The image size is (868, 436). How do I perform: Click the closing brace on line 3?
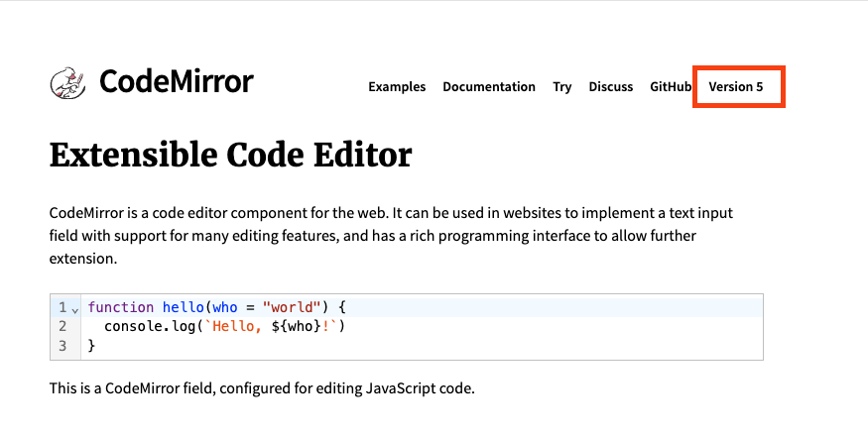click(92, 346)
